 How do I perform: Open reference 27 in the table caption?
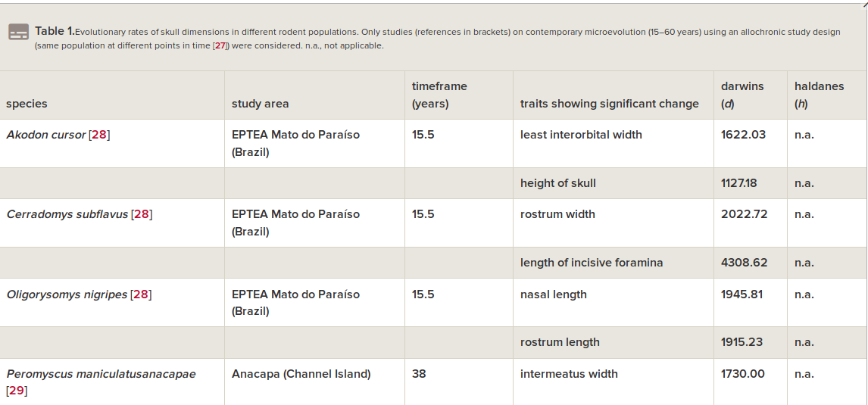pyautogui.click(x=220, y=46)
